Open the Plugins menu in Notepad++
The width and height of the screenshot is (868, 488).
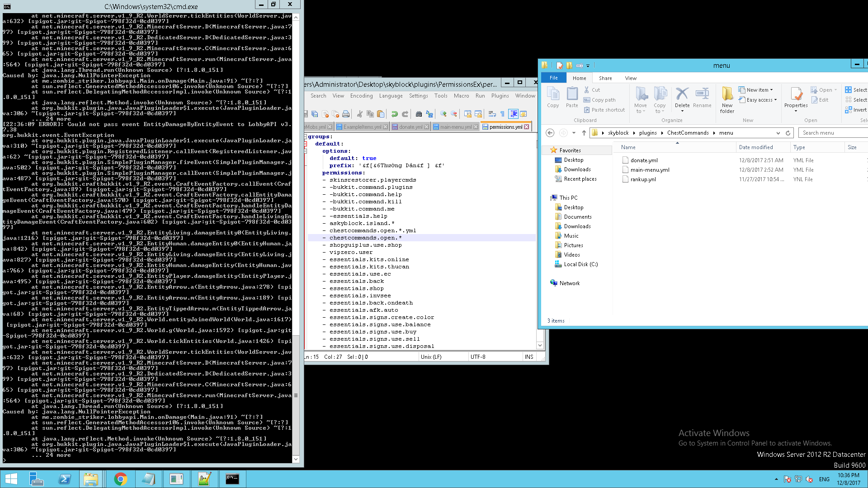click(x=500, y=96)
